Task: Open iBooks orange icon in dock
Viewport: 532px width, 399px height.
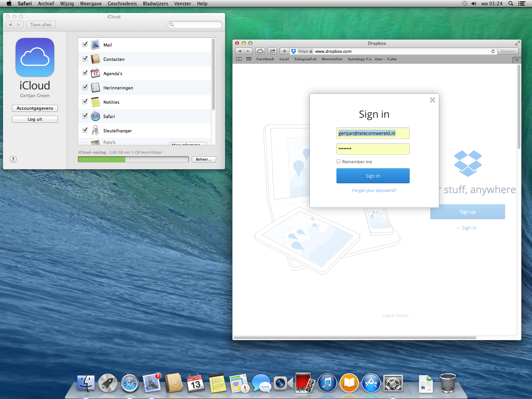Action: click(349, 383)
